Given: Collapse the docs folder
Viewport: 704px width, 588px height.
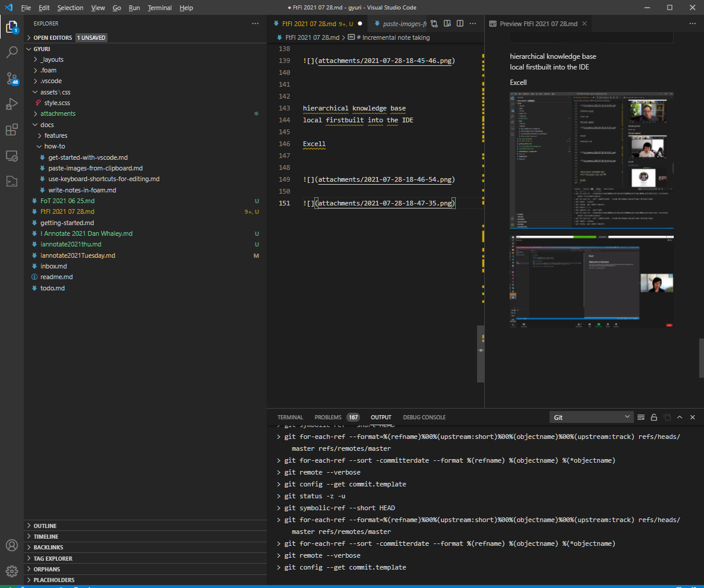Looking at the screenshot, I should [47, 125].
